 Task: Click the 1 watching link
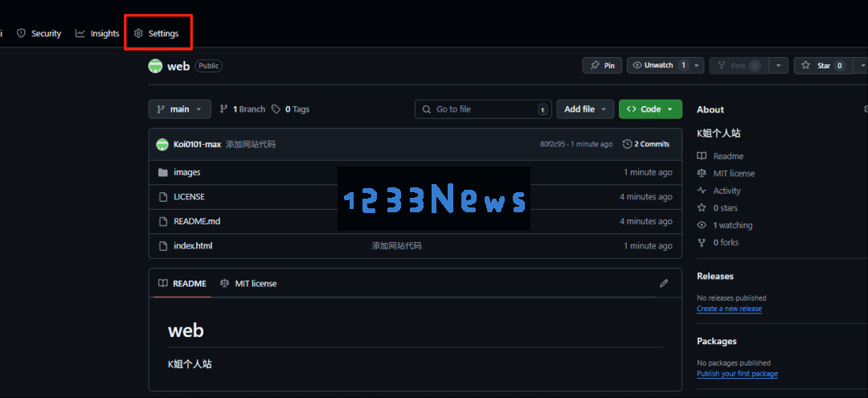(733, 225)
